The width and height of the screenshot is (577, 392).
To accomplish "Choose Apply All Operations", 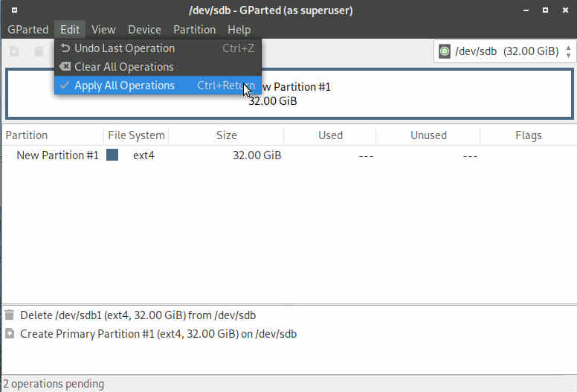I will point(158,85).
